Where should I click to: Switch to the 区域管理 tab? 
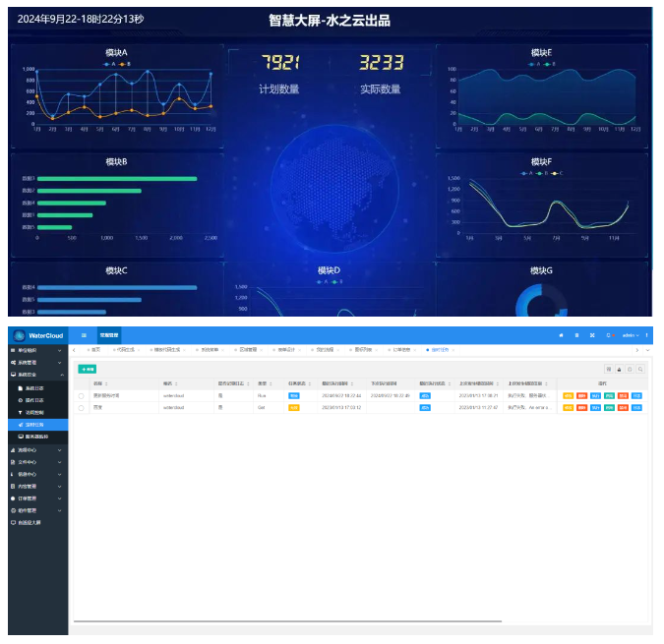(248, 350)
